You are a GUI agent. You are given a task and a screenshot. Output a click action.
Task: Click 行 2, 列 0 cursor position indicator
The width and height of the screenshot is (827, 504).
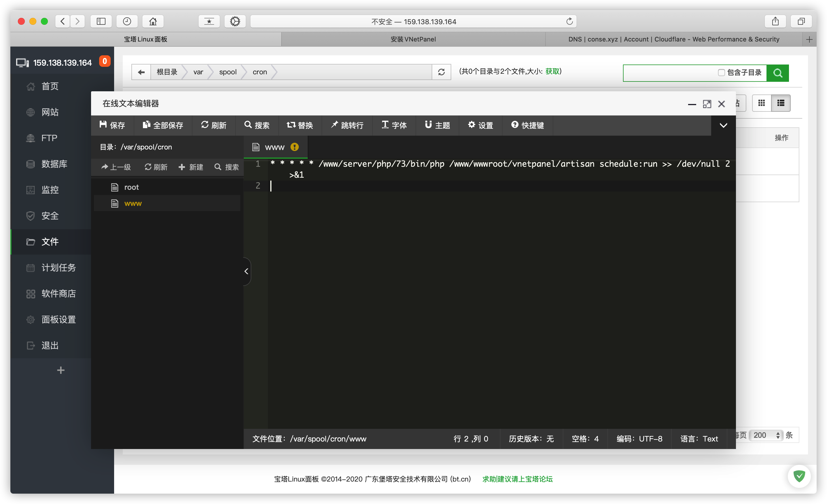click(471, 439)
